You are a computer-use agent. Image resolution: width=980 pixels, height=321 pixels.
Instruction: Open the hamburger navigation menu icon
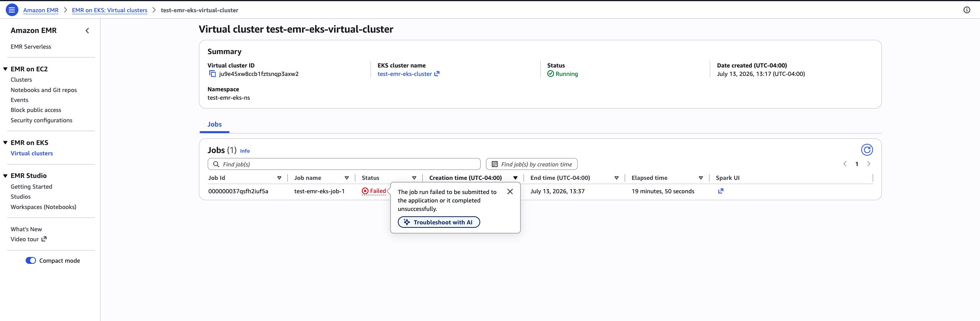(x=12, y=10)
